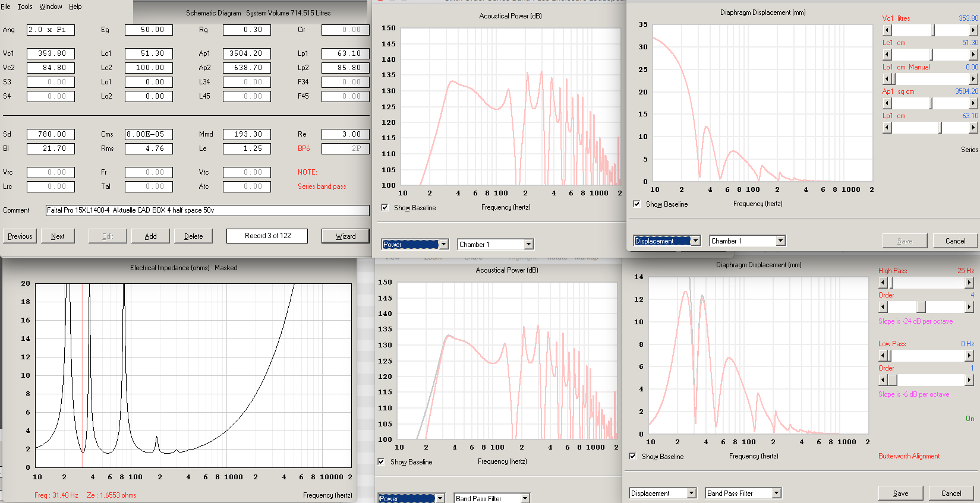Image resolution: width=980 pixels, height=503 pixels.
Task: Click the Mmd value field 193.30
Action: pyautogui.click(x=247, y=134)
